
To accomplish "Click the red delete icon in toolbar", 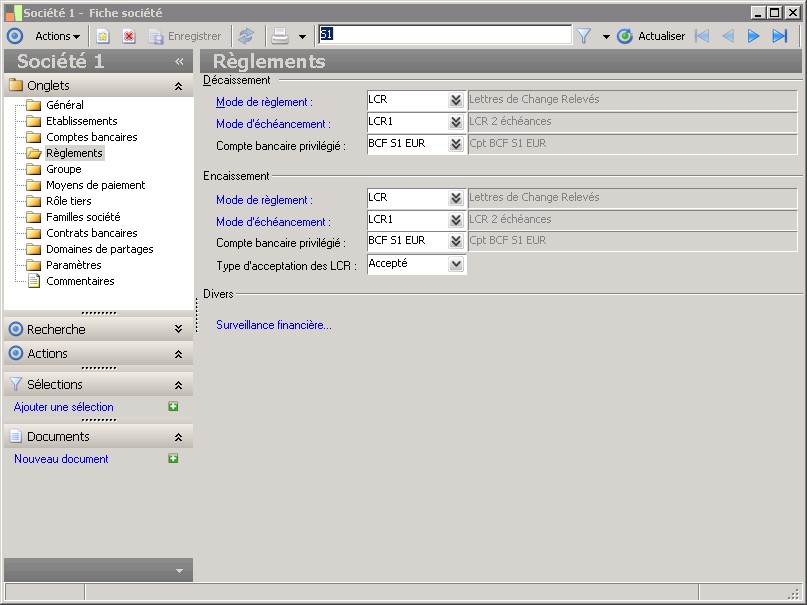I will pos(129,36).
